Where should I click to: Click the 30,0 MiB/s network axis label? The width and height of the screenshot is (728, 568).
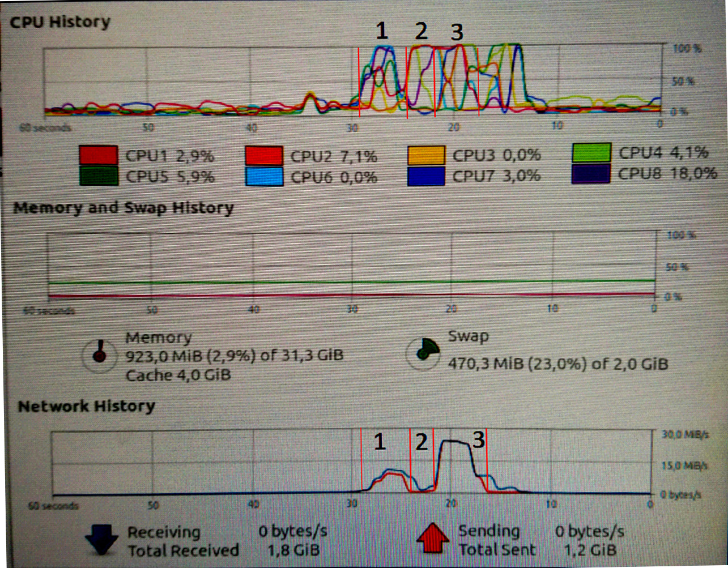[x=685, y=435]
